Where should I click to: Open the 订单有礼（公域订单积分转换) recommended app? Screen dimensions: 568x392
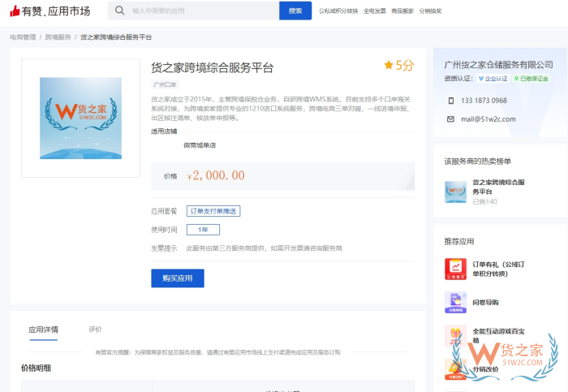(x=498, y=269)
